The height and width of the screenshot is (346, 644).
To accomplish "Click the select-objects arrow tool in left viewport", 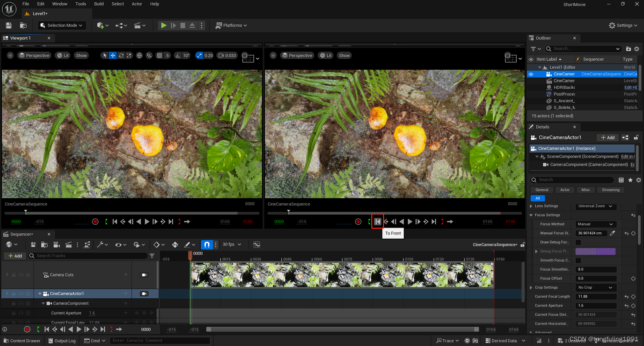I will point(105,56).
